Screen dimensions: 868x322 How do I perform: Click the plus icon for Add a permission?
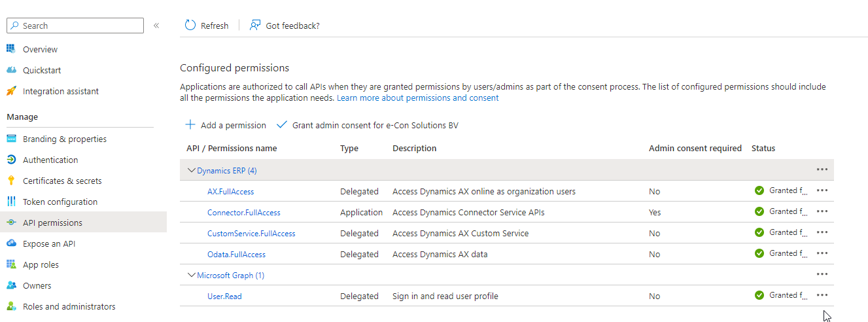tap(190, 124)
